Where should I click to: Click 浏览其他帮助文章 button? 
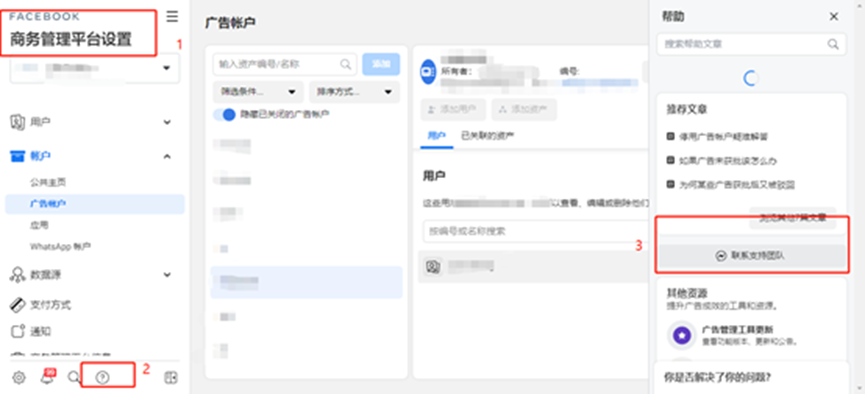pos(793,218)
